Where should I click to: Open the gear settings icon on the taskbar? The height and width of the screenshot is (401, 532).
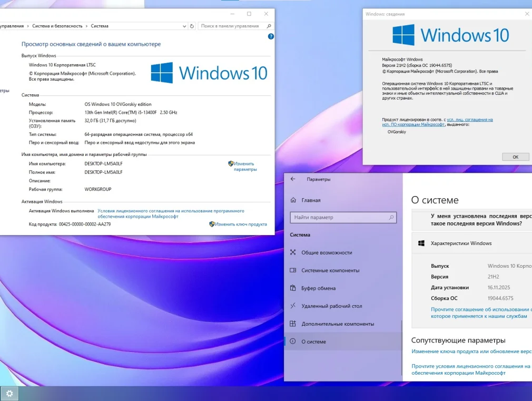tap(9, 393)
